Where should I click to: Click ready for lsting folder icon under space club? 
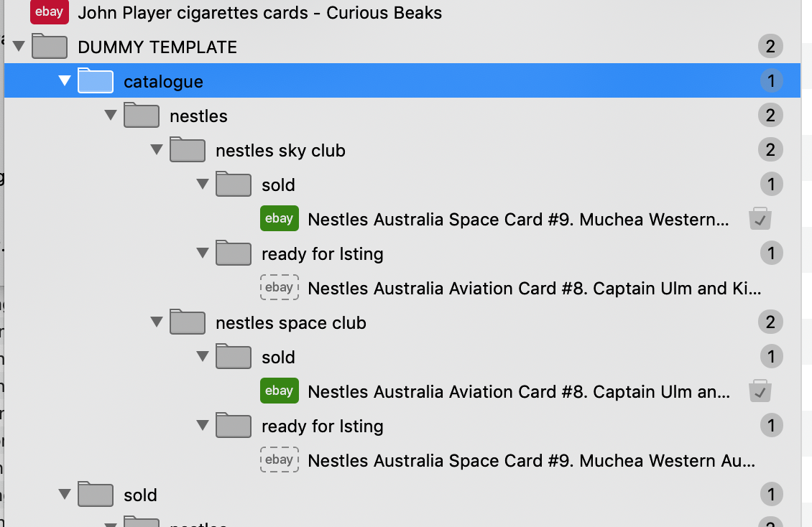point(234,425)
